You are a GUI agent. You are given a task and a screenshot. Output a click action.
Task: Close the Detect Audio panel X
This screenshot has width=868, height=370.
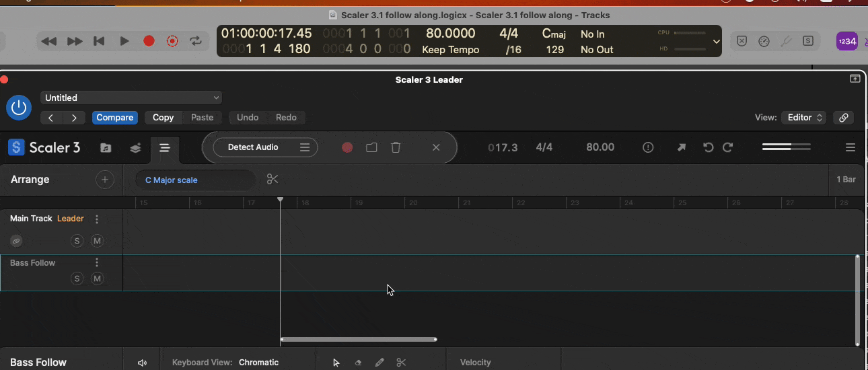[436, 147]
